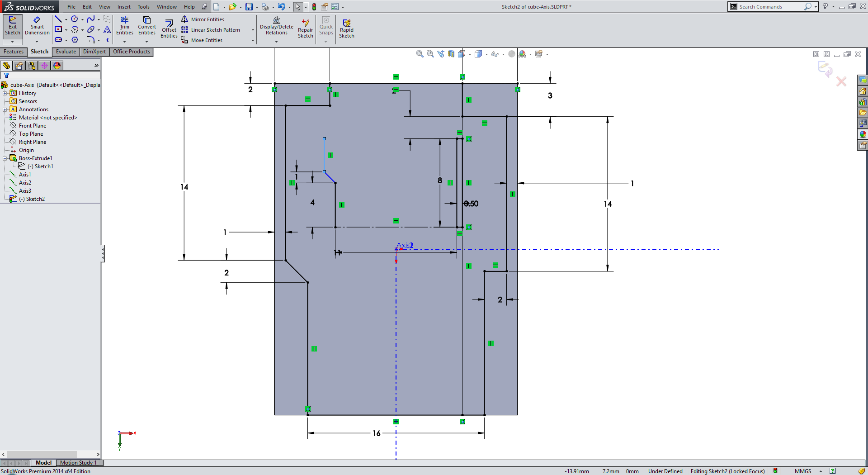Select the Ellipse sketch tool

91,29
